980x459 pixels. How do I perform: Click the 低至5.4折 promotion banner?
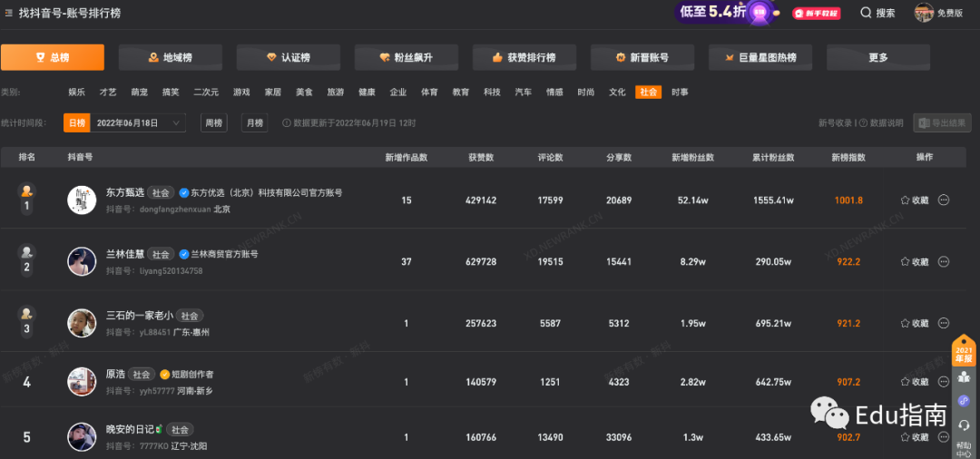[x=726, y=12]
